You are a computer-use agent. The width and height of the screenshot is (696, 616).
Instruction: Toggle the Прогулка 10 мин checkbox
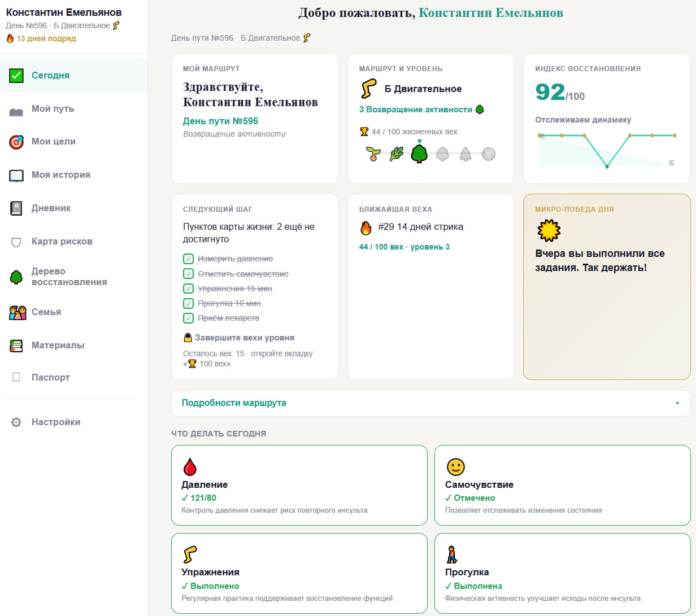(188, 303)
